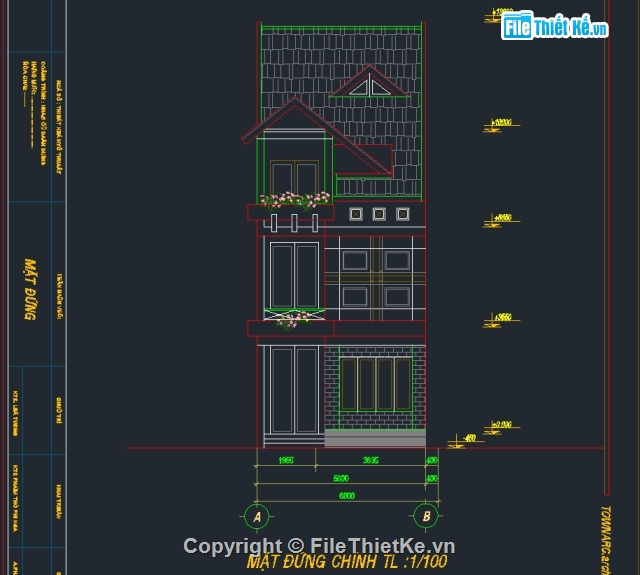Select the 1965 dimension text
Screen dimensions: 640x575
[x=286, y=460]
